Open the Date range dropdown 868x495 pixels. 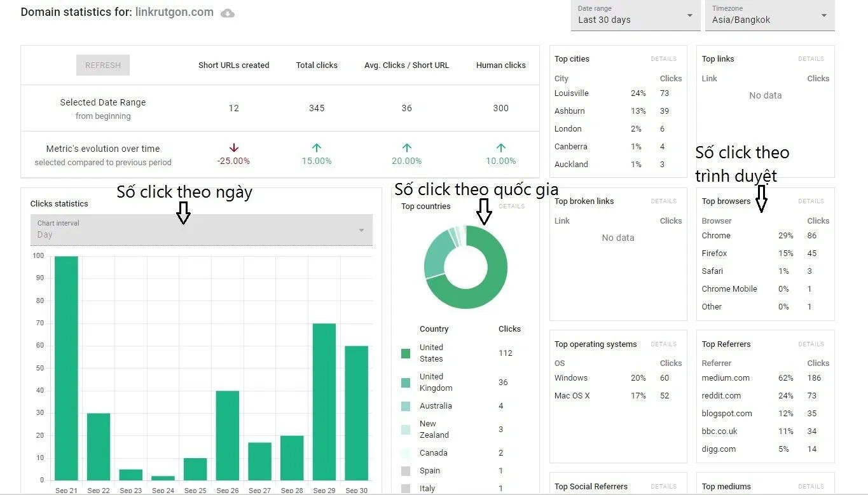pos(634,15)
